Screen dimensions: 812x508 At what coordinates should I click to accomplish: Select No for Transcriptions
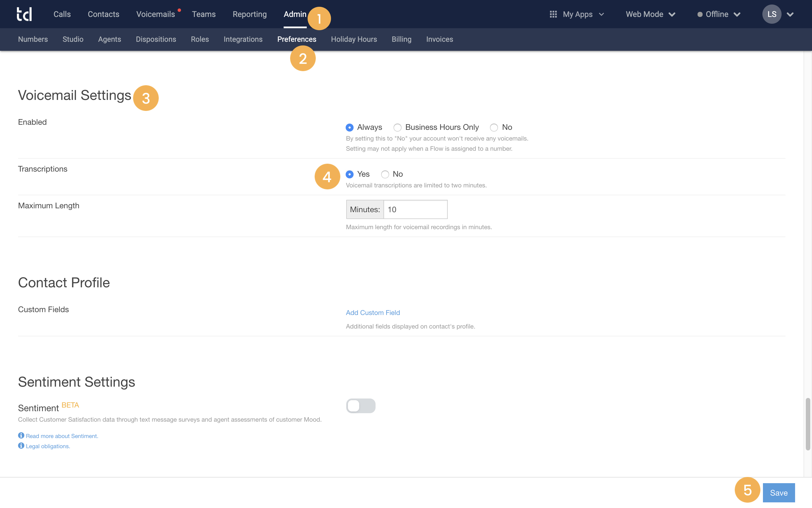(385, 174)
